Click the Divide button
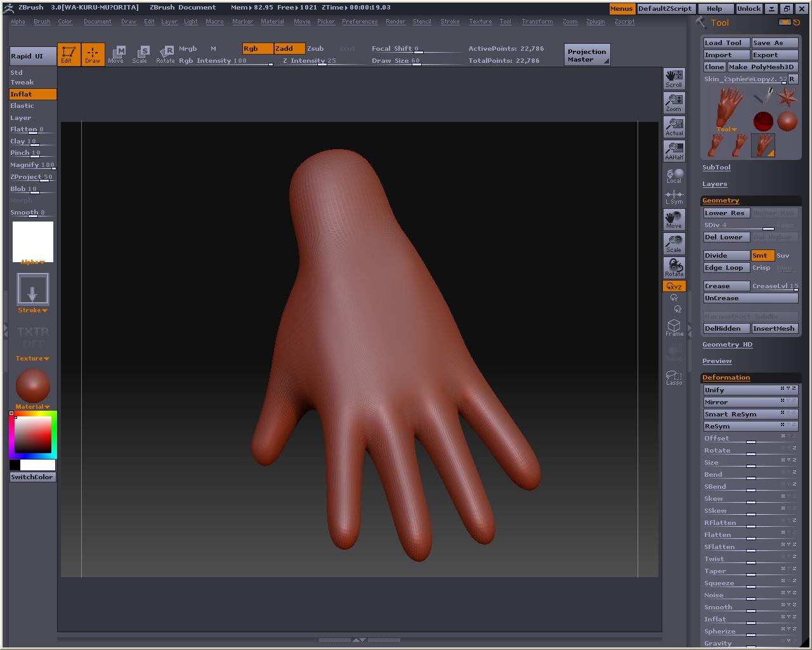812x650 pixels. tap(726, 255)
